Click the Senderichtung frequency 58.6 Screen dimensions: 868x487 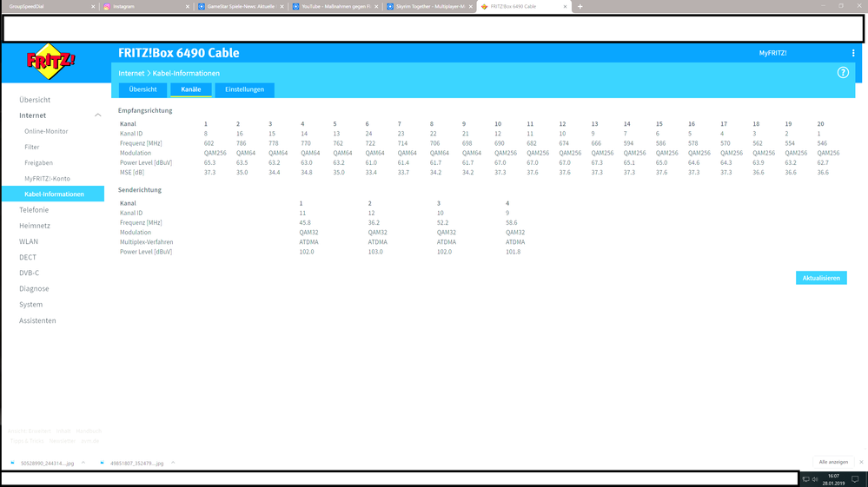512,223
